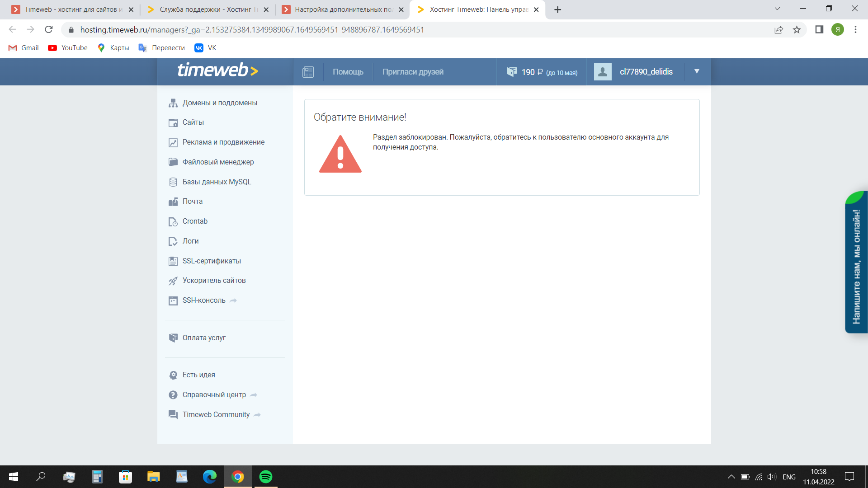
Task: Open the Домены и поддомены section
Action: (x=219, y=103)
